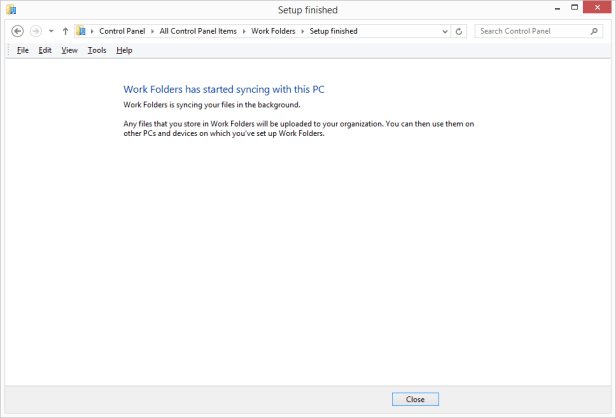Click the Control Panel icon in the address bar
Screen dimensions: 616x418
[x=81, y=31]
